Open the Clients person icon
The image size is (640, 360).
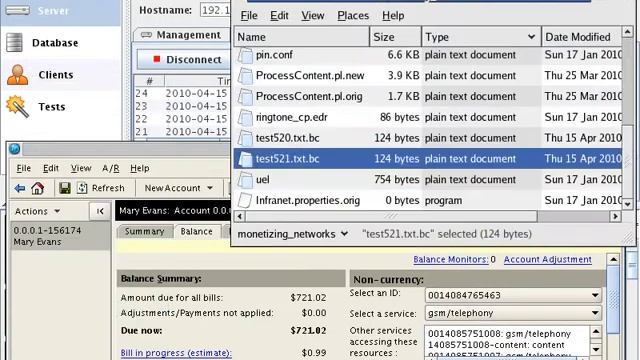point(18,75)
